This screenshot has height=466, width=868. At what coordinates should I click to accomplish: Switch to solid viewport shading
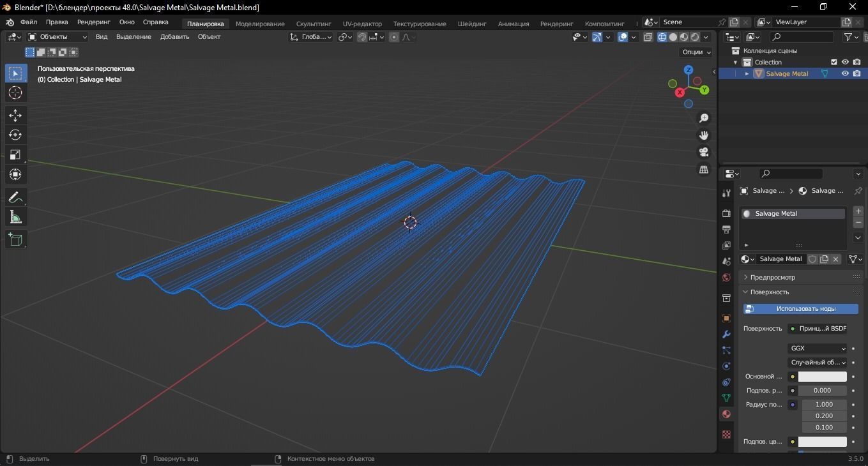pos(673,37)
